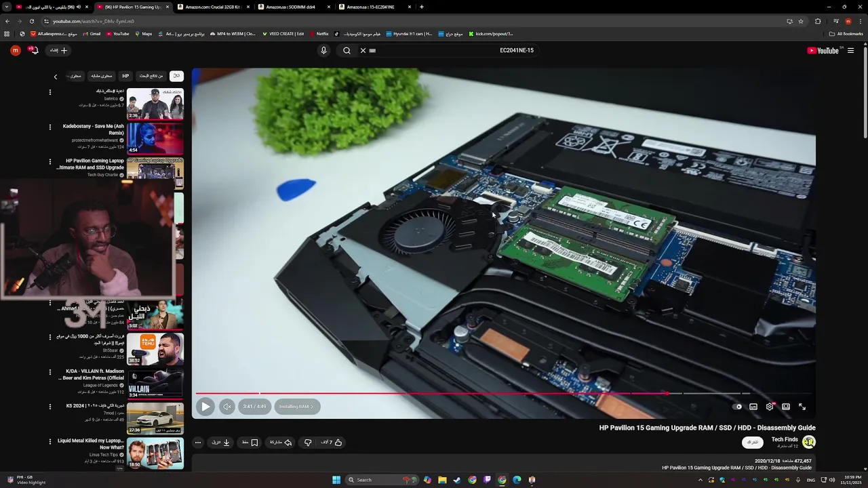The height and width of the screenshot is (488, 868).
Task: Open the Kadebostany Save Me thumbnail
Action: click(x=155, y=138)
